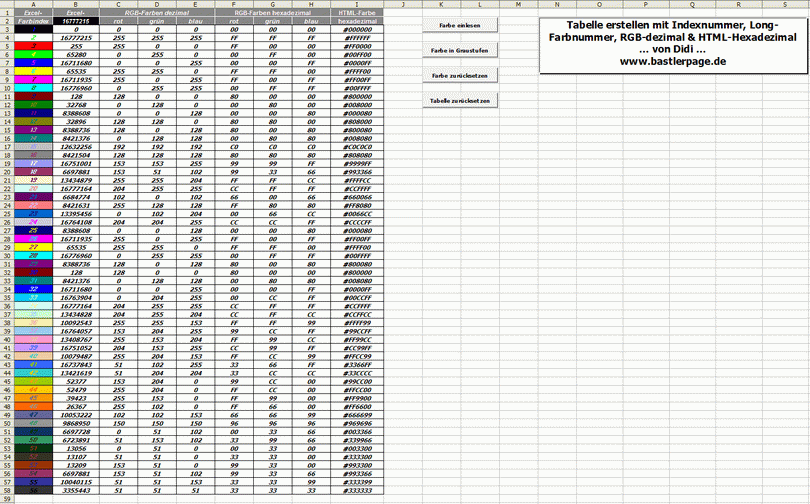Viewport: 810px width, 504px height.
Task: Select the long color value 12632256
Action: 76,147
